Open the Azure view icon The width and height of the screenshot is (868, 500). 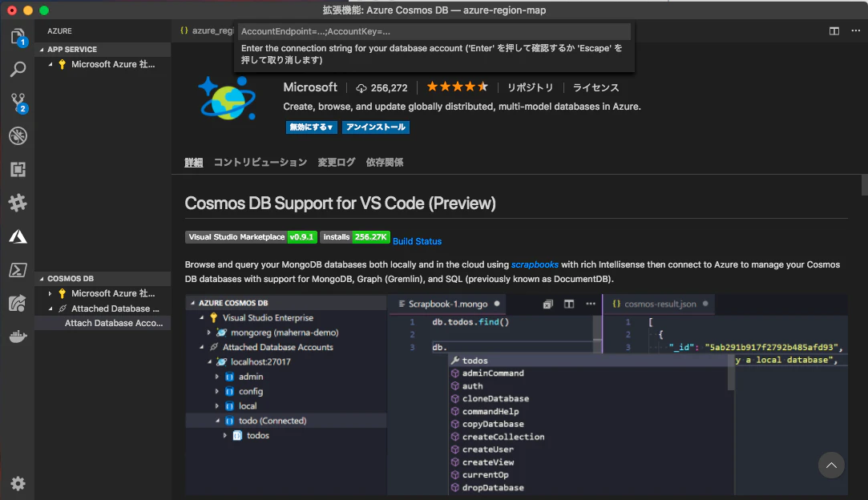[18, 236]
